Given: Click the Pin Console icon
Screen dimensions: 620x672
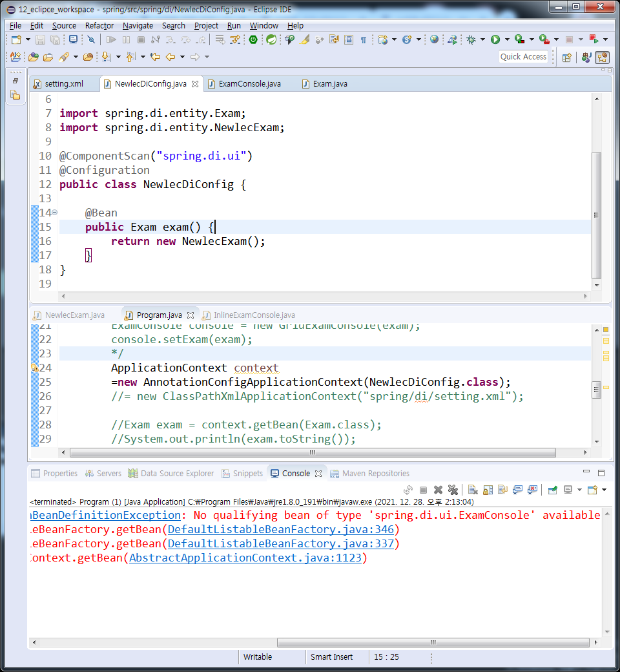Looking at the screenshot, I should coord(553,490).
